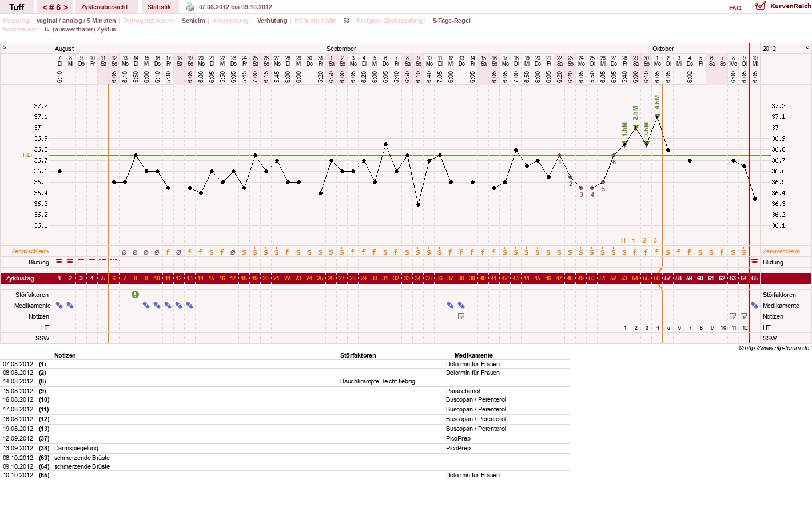Open the Statistik tab
Image resolution: width=812 pixels, height=515 pixels.
pos(159,7)
